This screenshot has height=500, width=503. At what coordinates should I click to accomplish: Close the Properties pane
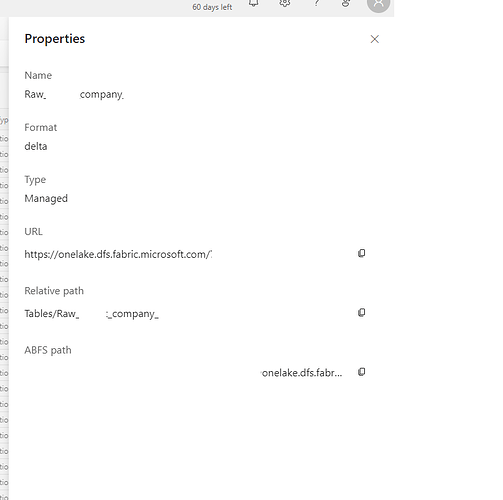point(375,39)
